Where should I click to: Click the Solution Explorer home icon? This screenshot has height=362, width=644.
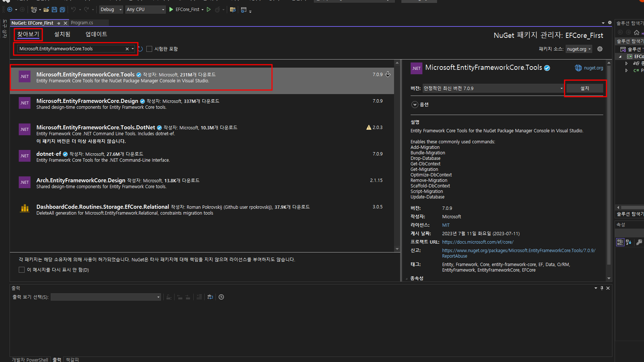(x=637, y=32)
